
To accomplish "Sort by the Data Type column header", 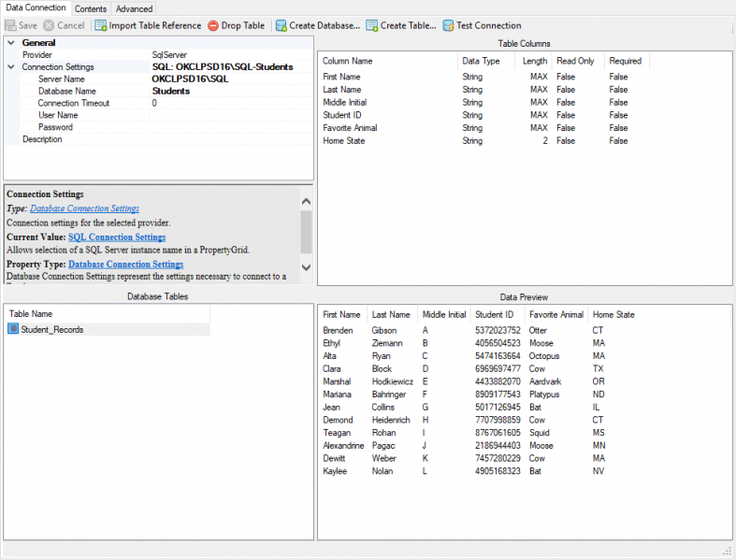I will (x=482, y=61).
